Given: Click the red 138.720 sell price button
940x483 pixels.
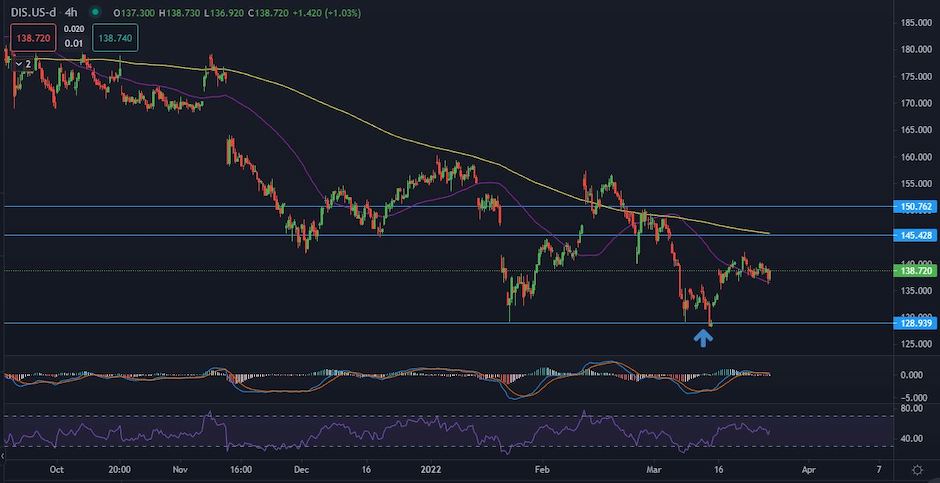Looking at the screenshot, I should [x=32, y=37].
